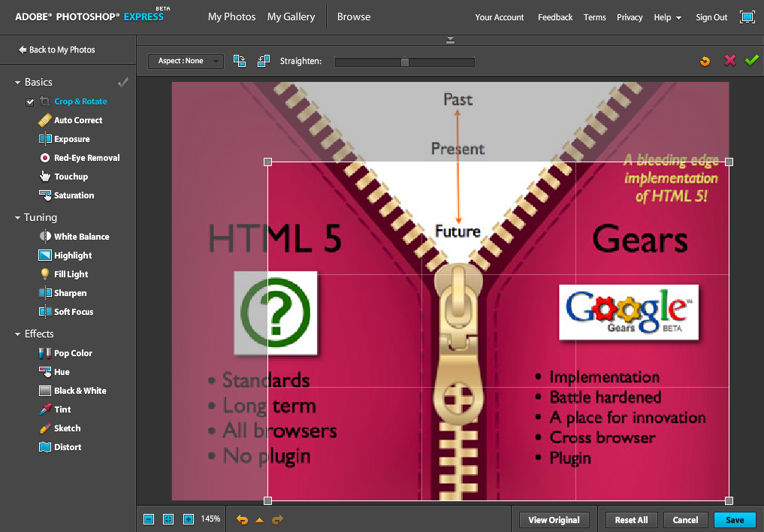Click the orange up-triangle history icon
The height and width of the screenshot is (532, 764).
260,520
